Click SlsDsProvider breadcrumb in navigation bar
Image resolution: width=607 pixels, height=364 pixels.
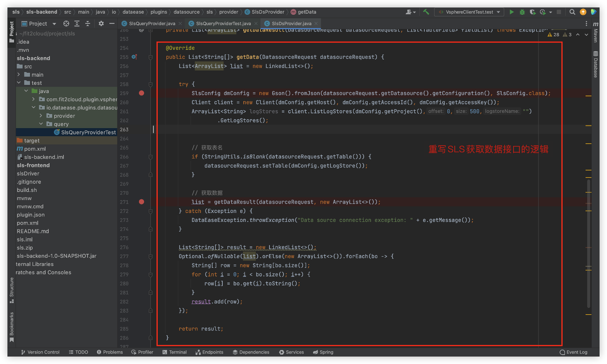264,12
